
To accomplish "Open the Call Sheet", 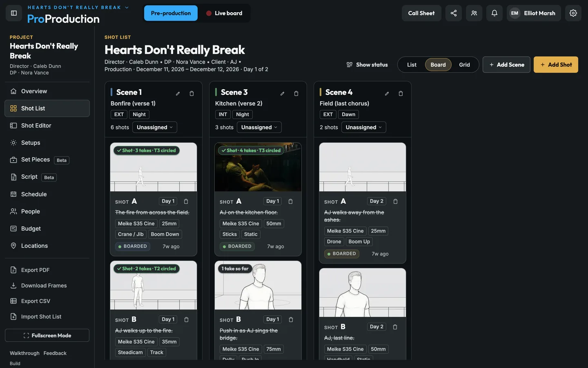I will [421, 13].
